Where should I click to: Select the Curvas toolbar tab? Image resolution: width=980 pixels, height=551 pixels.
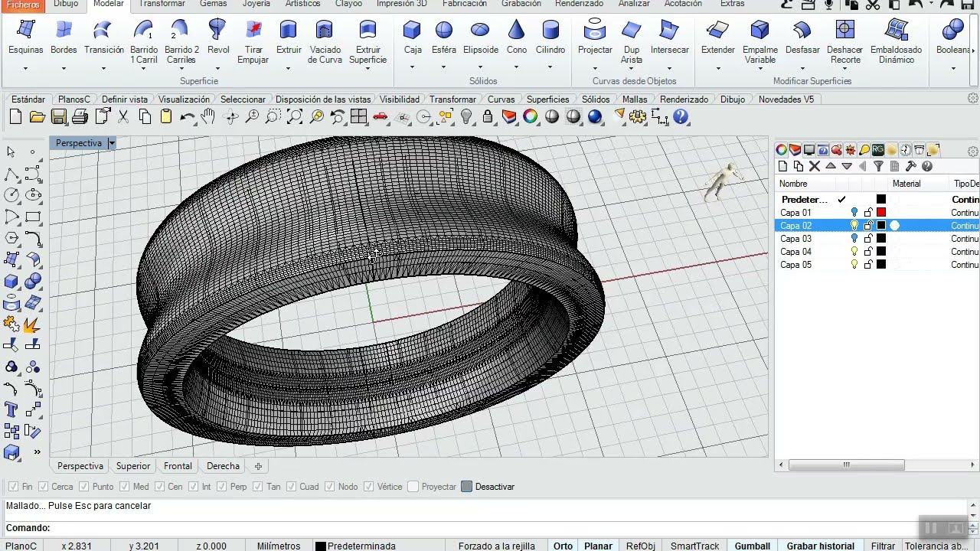point(501,99)
